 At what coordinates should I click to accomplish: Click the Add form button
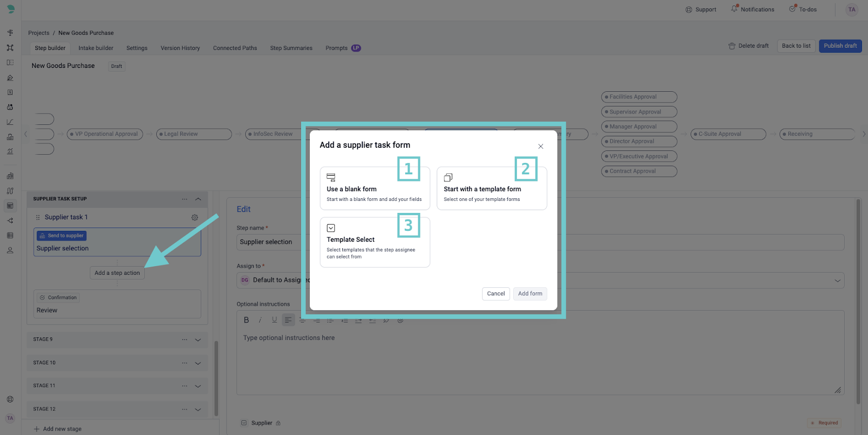click(529, 294)
